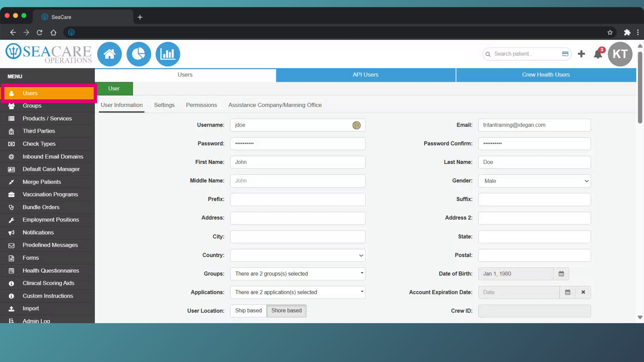Select Shore based user location
Screen dimensions: 644x362
click(286, 311)
